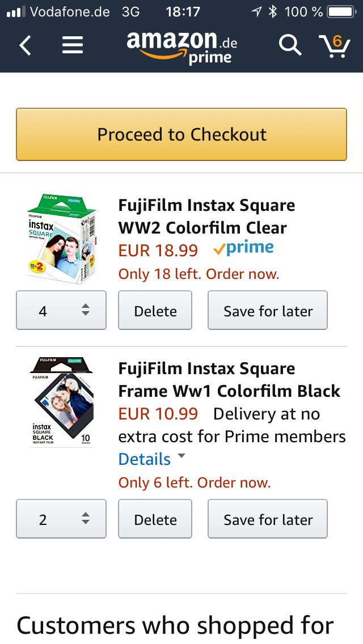Tap the prime badge beside EUR 18.99
The height and width of the screenshot is (644, 363).
click(x=243, y=248)
